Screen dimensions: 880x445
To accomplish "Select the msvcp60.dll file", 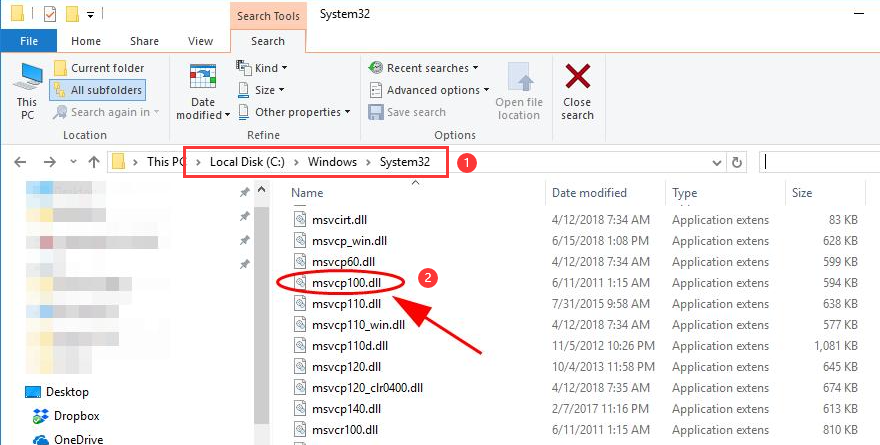I will tap(343, 262).
